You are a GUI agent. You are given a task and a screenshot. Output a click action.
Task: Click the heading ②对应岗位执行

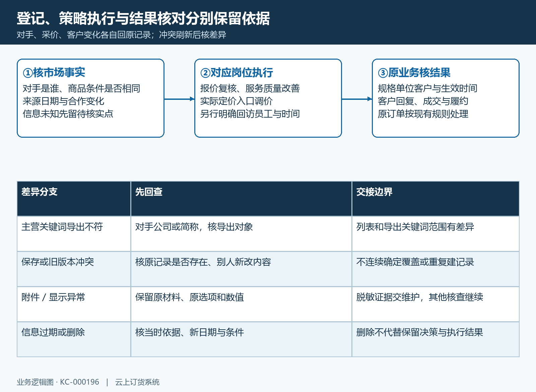237,72
